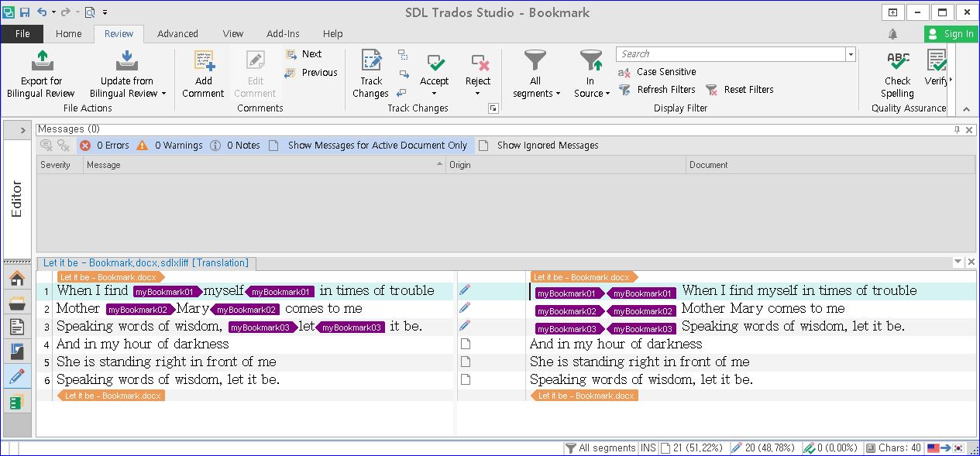Open print preview from the quick access toolbar
Image resolution: width=980 pixels, height=456 pixels.
click(x=89, y=12)
